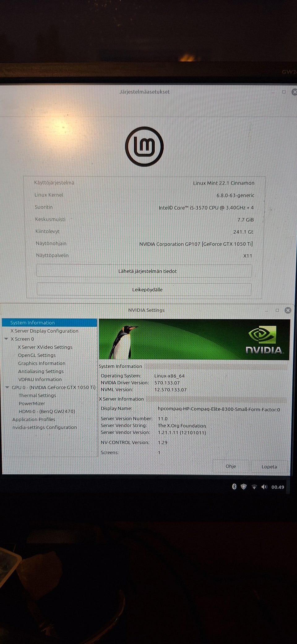Click kernel value 6.8.0-63-generic

[235, 195]
